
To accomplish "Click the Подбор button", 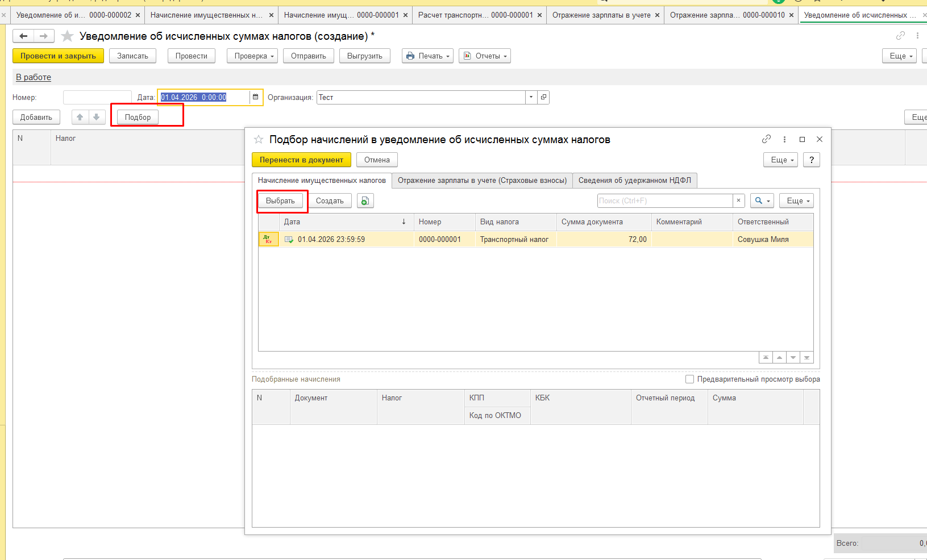I will point(138,117).
